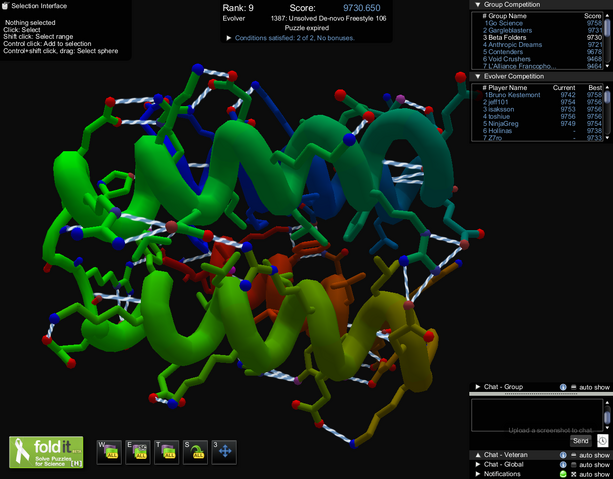Image resolution: width=613 pixels, height=479 pixels.
Task: Click scroll-down arrow in Evolver Competition list
Action: [607, 138]
